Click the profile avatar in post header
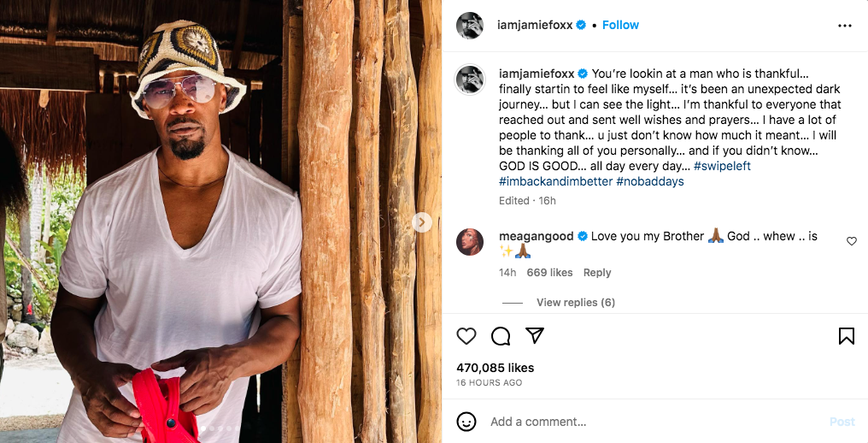 pos(470,26)
